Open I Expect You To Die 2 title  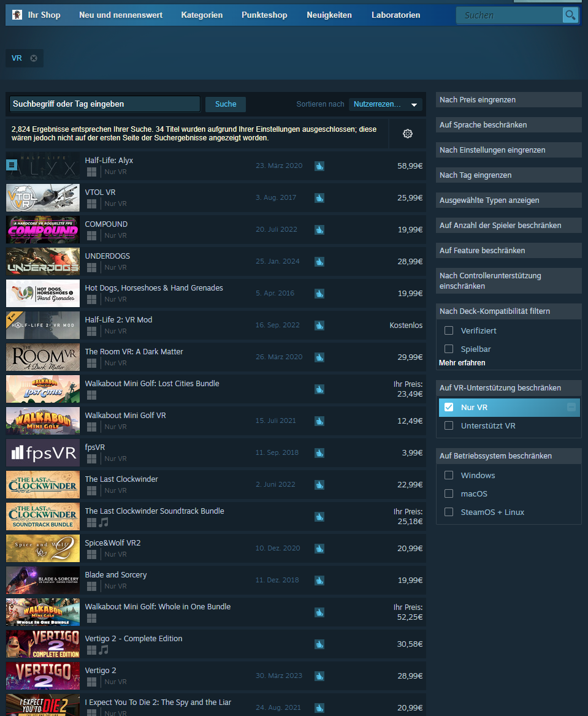click(158, 703)
